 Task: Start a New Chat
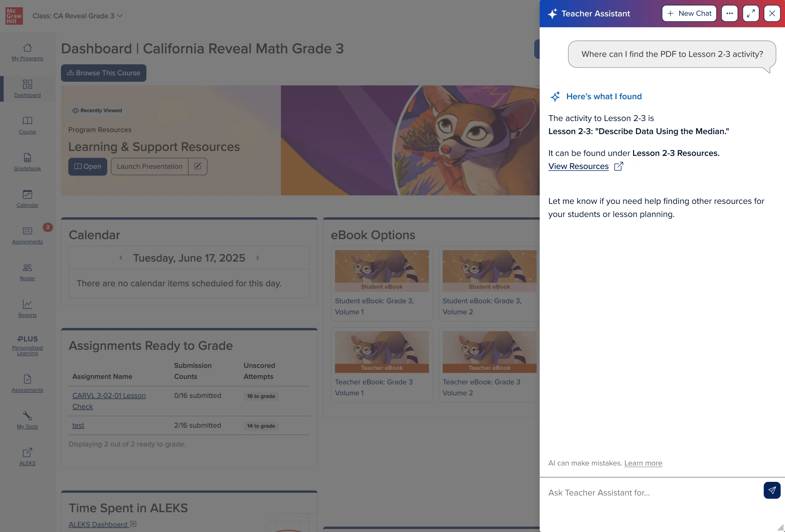pyautogui.click(x=689, y=13)
